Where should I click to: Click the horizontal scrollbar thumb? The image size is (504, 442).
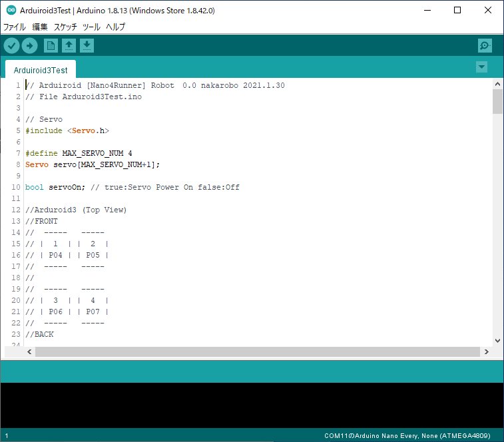[x=258, y=351]
